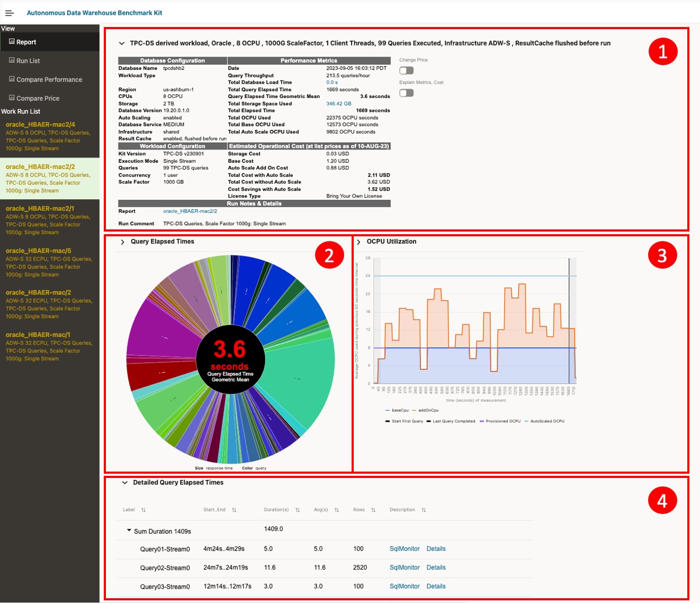Click the Compare Price icon in the sidebar
Image resolution: width=700 pixels, height=603 pixels.
click(12, 98)
